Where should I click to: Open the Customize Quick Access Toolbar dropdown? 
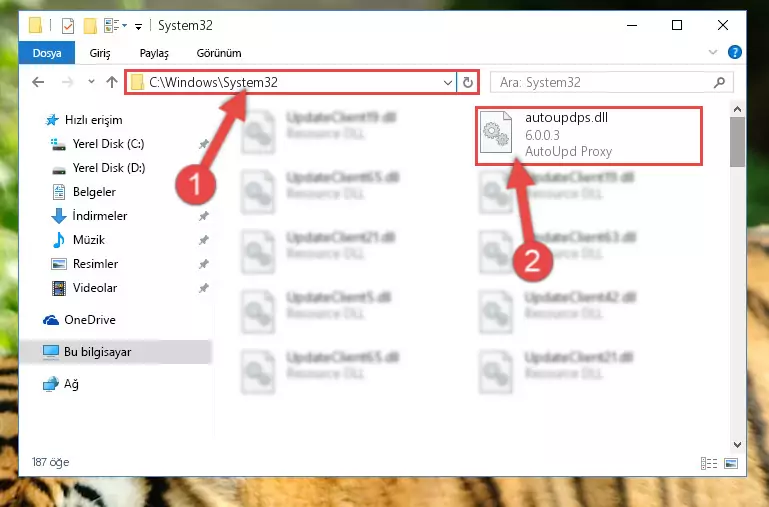(138, 26)
